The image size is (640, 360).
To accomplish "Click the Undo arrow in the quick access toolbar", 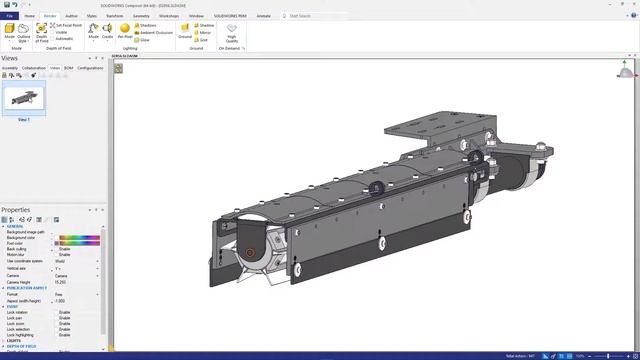I will click(x=15, y=4).
